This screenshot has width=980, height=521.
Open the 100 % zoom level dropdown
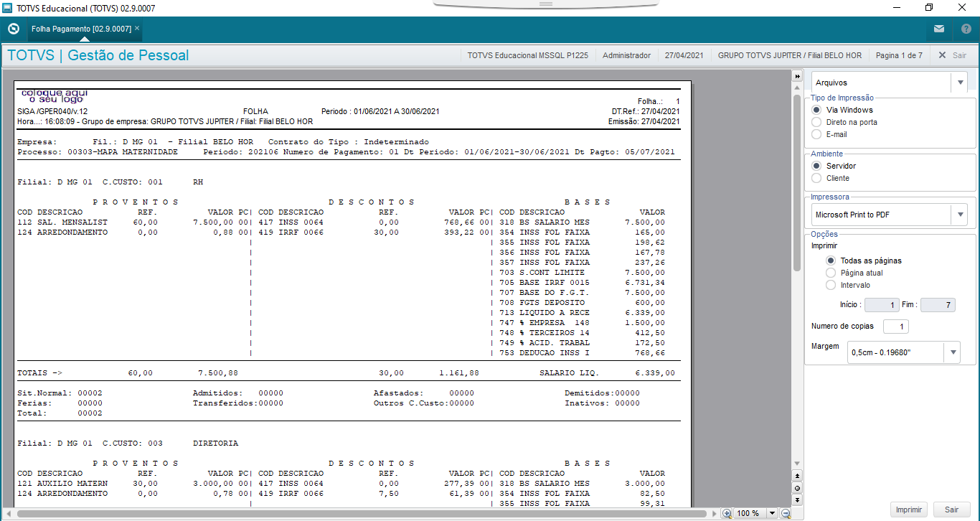point(772,513)
